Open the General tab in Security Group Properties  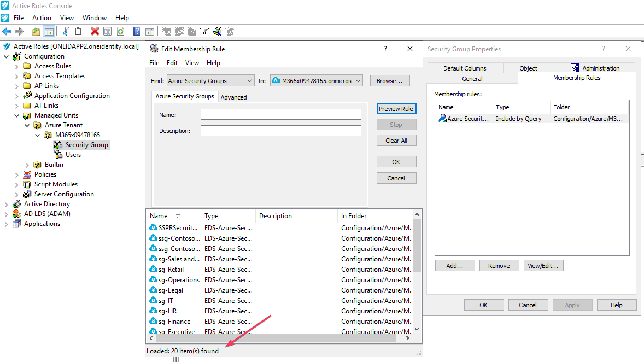click(x=472, y=78)
